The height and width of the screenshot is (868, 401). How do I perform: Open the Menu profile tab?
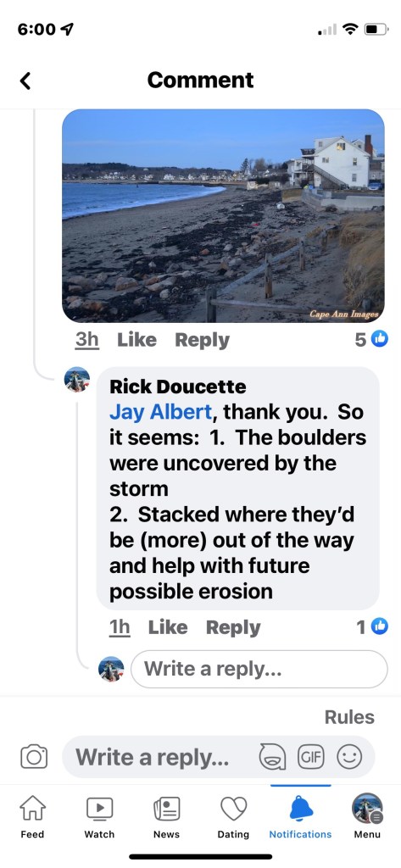(367, 818)
